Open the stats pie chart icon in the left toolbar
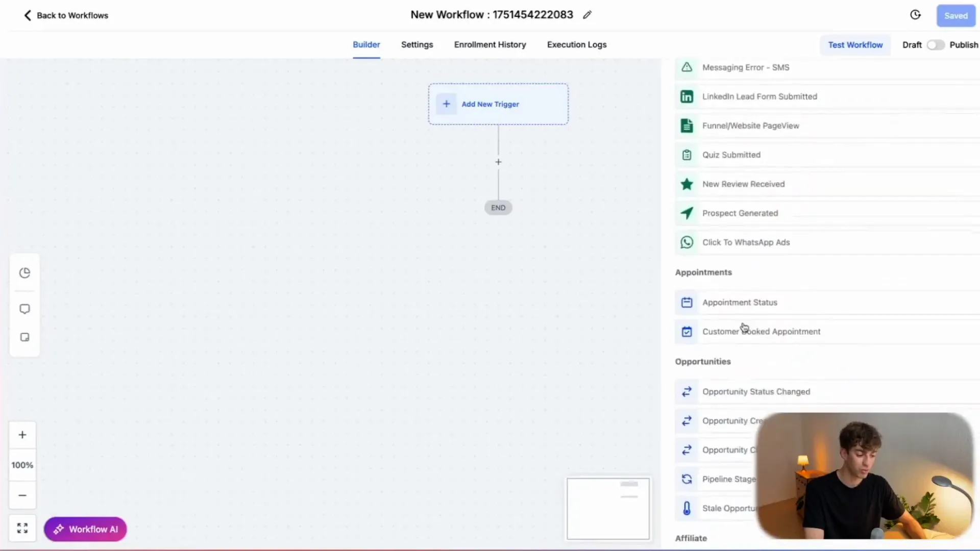The width and height of the screenshot is (980, 551). [24, 273]
